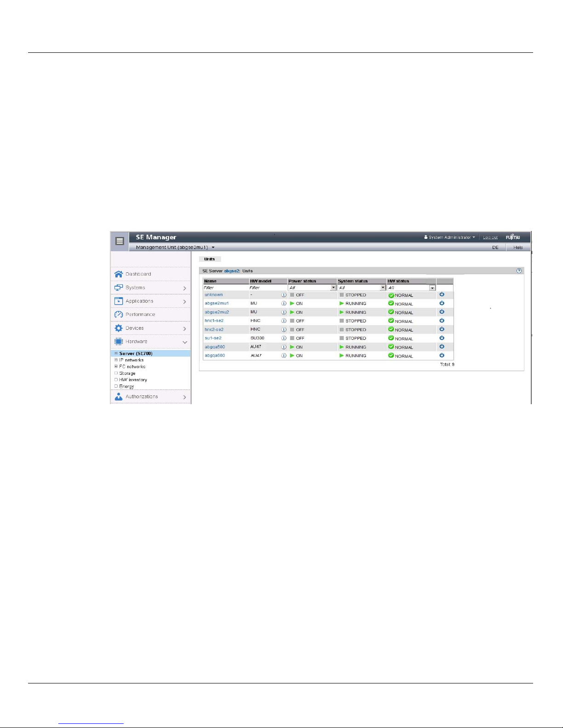Screen dimensions: 563x728
Task: Select HW inventory in the Hardware tree
Action: [x=133, y=380]
